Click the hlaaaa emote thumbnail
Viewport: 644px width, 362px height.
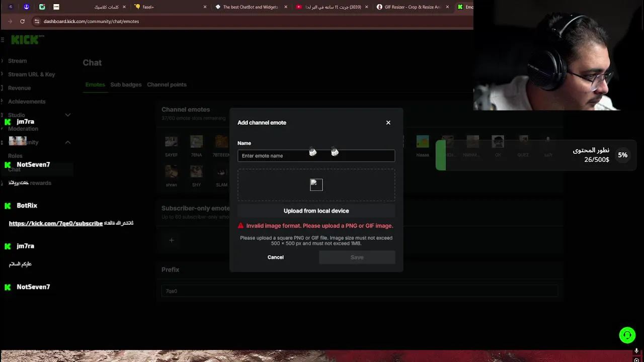click(423, 142)
